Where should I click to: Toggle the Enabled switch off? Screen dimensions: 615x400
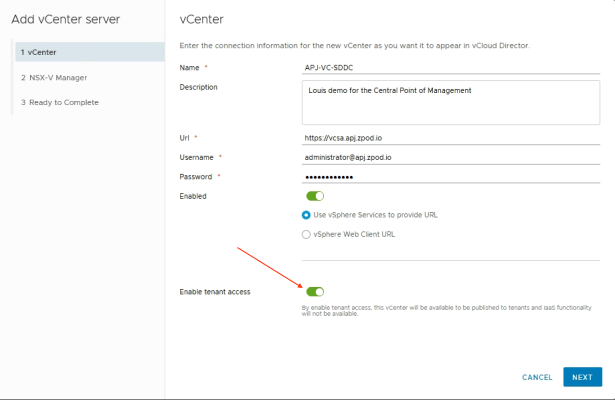click(315, 196)
